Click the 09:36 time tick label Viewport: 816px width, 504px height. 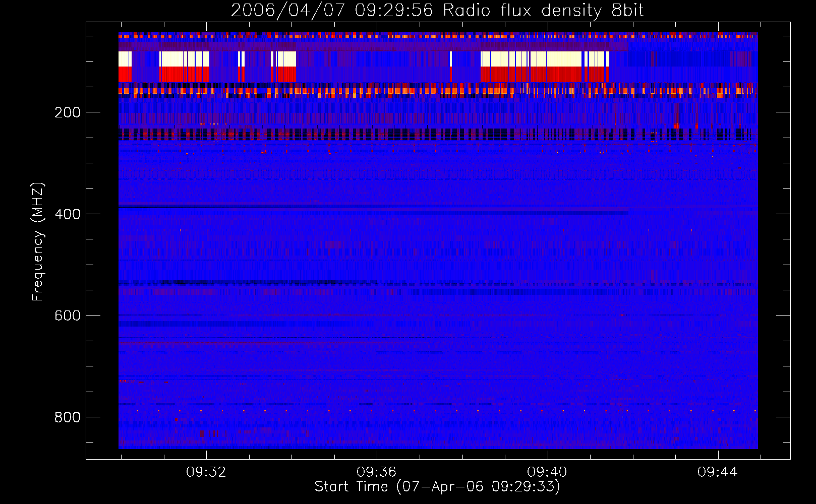point(377,472)
